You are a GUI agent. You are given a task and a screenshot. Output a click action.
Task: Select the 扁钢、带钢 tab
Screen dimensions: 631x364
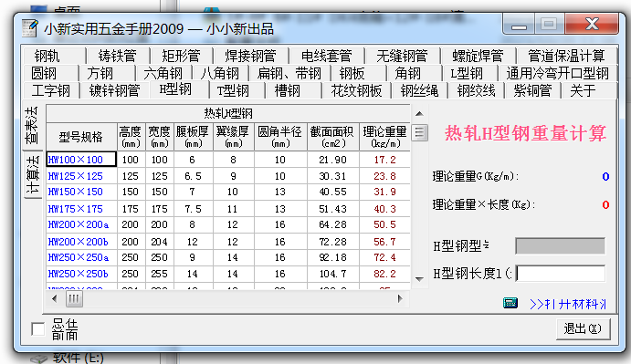click(289, 74)
